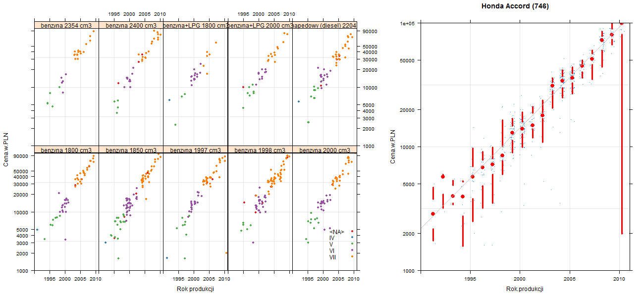Viewport: 644px width, 297px height.
Task: Click the "50000" tick in Honda Accord plot
Action: coord(408,60)
